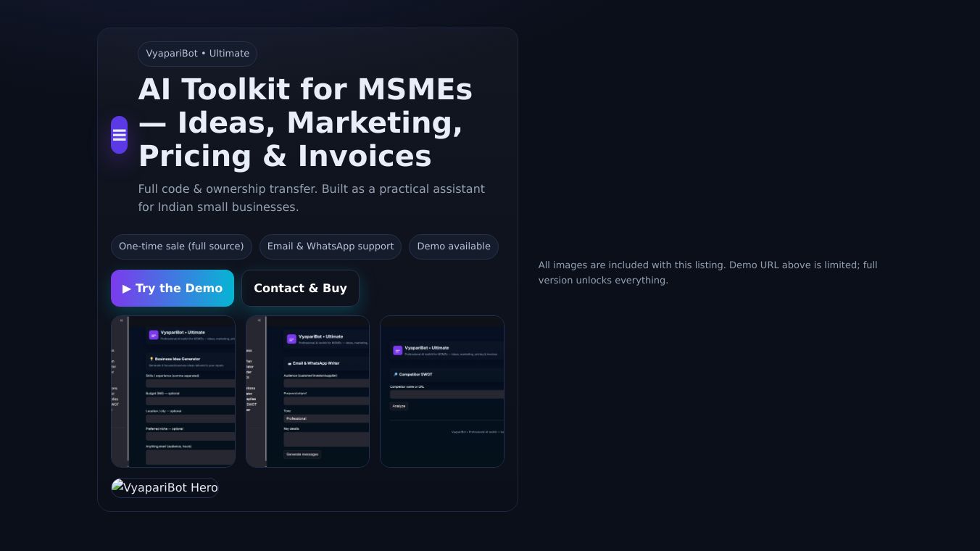Open the purple hamburger menu icon
Screen dimensions: 980x551
click(x=119, y=135)
